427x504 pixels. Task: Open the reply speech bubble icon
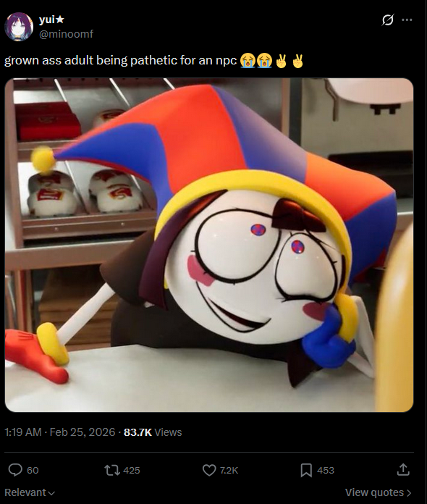coord(15,470)
